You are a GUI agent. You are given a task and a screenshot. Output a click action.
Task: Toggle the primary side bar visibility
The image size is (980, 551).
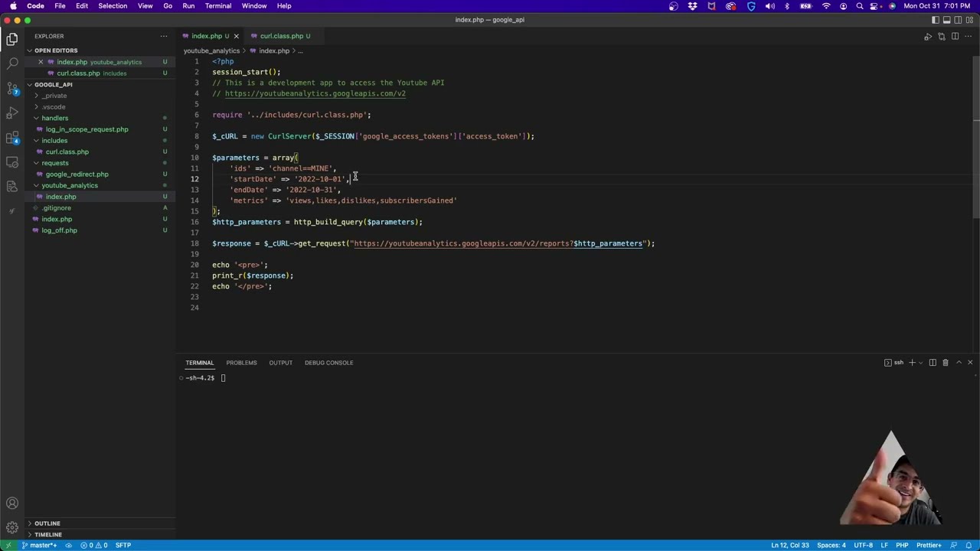click(x=934, y=20)
